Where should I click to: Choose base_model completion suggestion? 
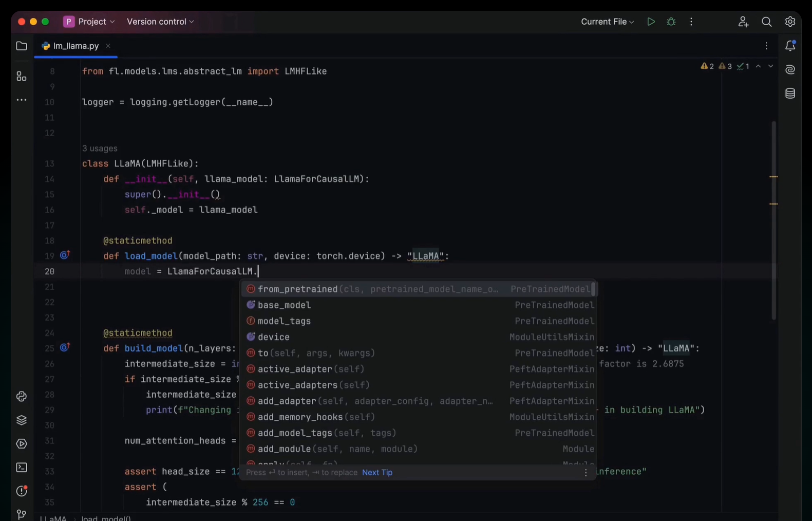(x=418, y=305)
